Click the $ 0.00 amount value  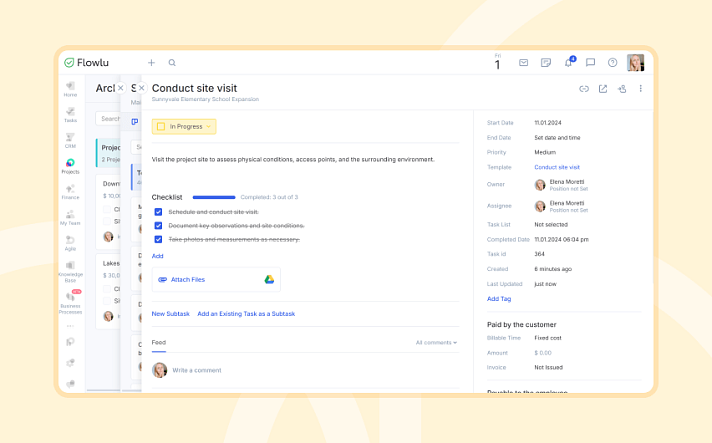tap(543, 353)
